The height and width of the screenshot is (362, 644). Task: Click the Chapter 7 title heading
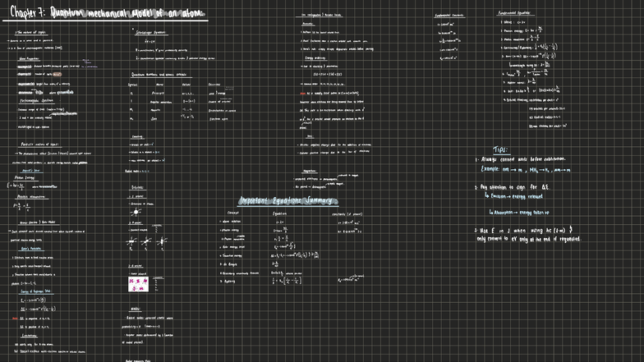click(x=108, y=11)
